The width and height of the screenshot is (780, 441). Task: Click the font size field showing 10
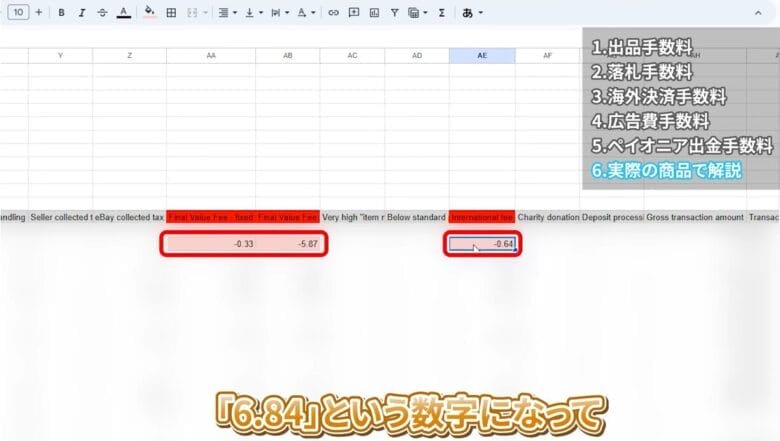coord(17,13)
